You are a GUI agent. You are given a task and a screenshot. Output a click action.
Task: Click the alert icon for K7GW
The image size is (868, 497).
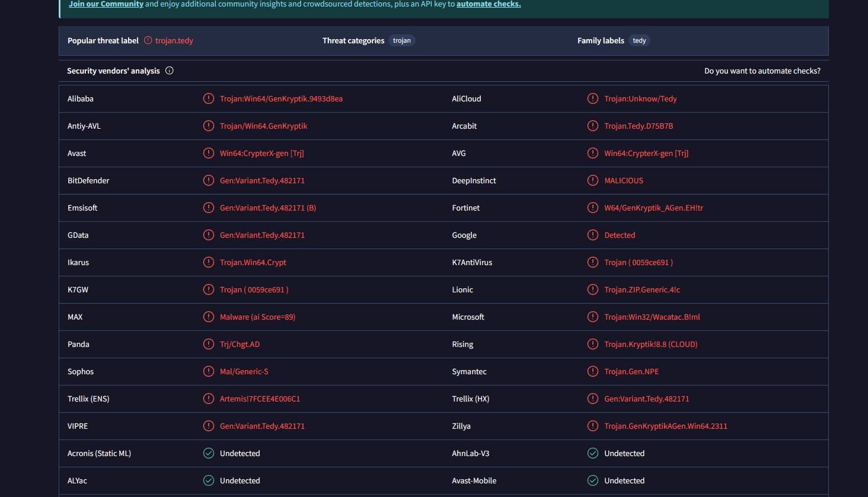(x=209, y=289)
